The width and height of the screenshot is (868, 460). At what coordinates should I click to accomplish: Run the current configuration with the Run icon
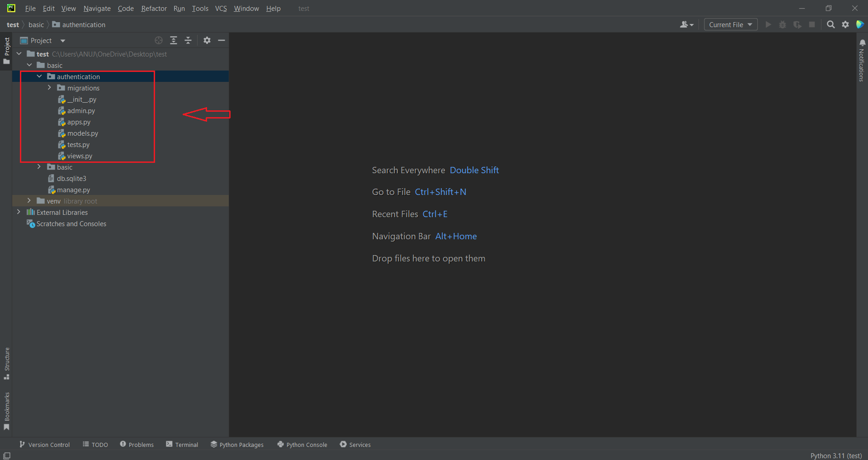[768, 24]
